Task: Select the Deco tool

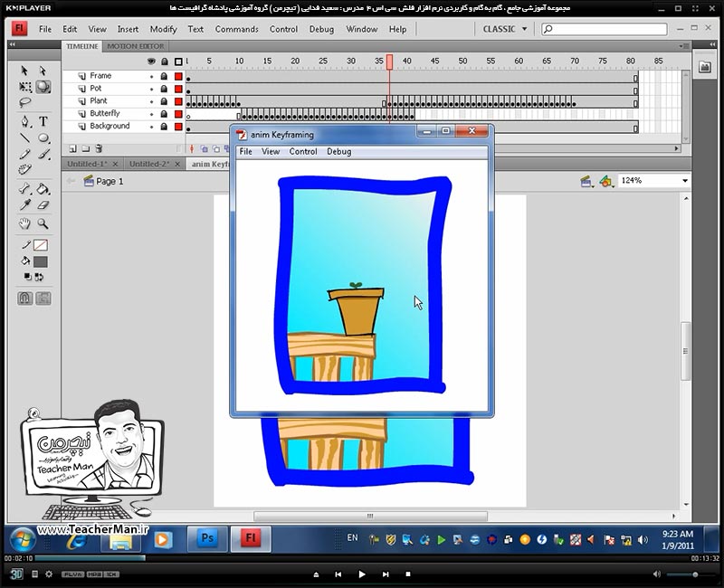Action: [x=25, y=170]
